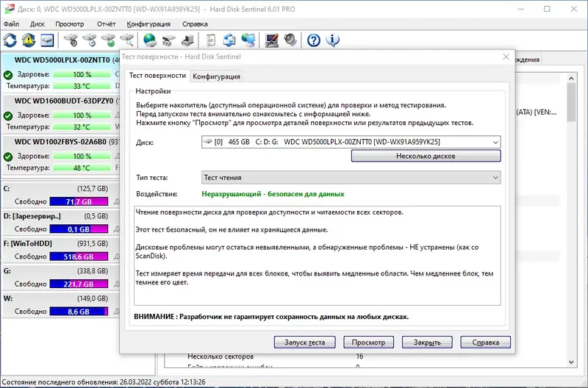Viewport: 588px width, 388px height.
Task: Click the app icon in the title bar
Action: [10, 9]
